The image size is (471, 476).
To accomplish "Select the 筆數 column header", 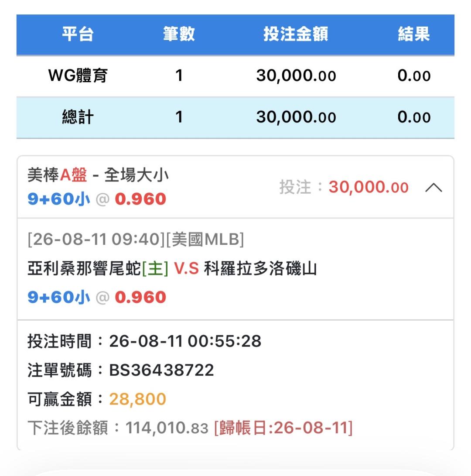I will (179, 34).
